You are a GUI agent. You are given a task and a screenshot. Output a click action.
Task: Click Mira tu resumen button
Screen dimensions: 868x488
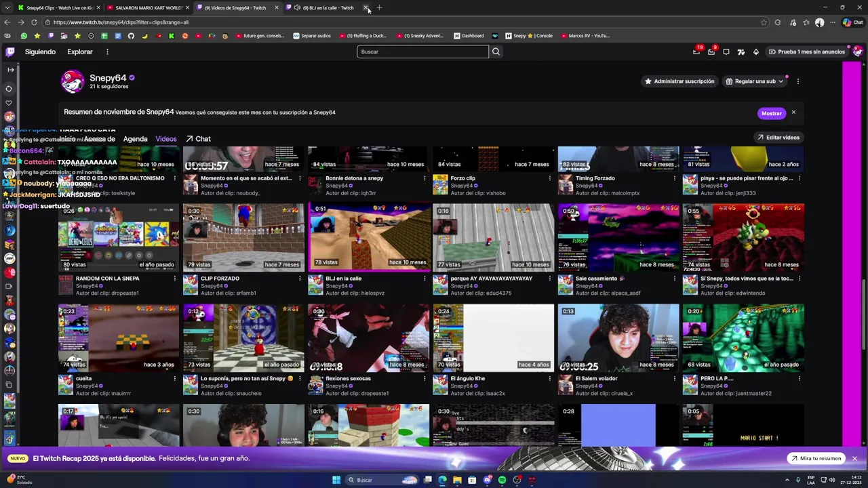pos(816,459)
